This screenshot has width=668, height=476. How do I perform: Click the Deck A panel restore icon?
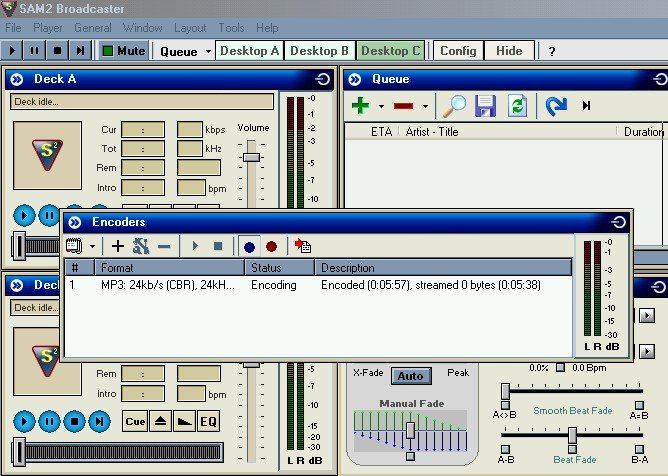(322, 79)
